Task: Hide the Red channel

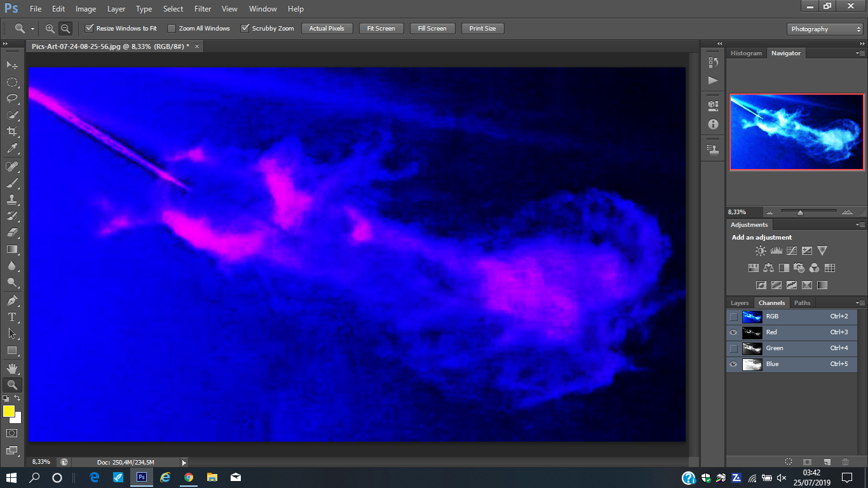Action: pos(734,332)
